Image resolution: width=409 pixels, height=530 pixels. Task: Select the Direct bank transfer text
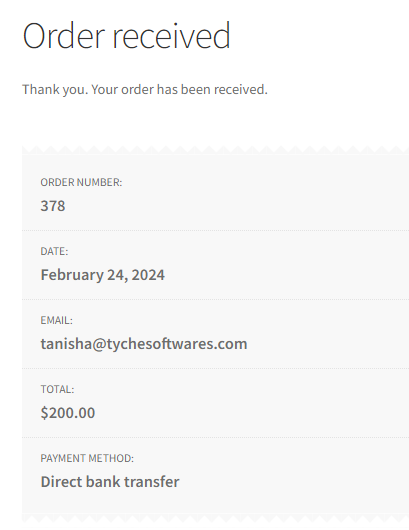click(110, 482)
